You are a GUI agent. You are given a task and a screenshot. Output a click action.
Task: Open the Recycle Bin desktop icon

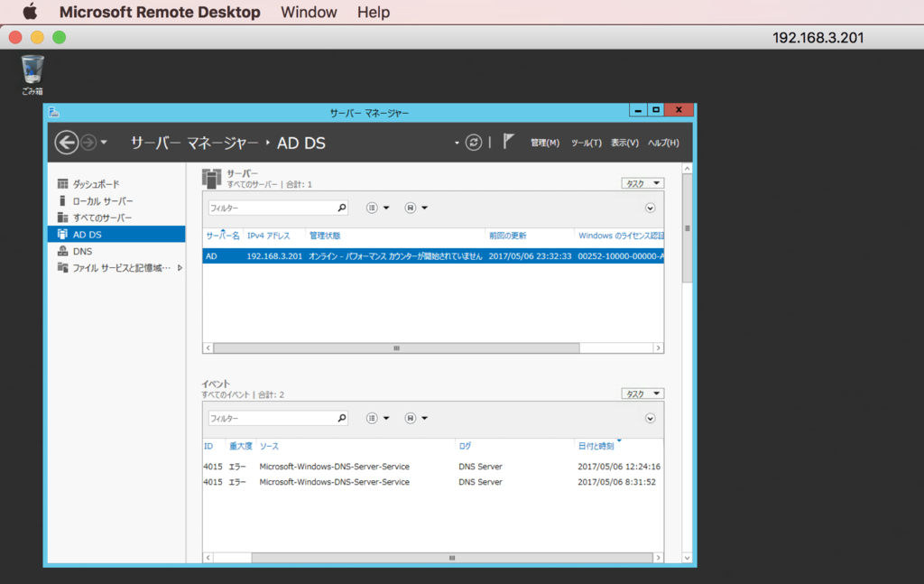(32, 75)
